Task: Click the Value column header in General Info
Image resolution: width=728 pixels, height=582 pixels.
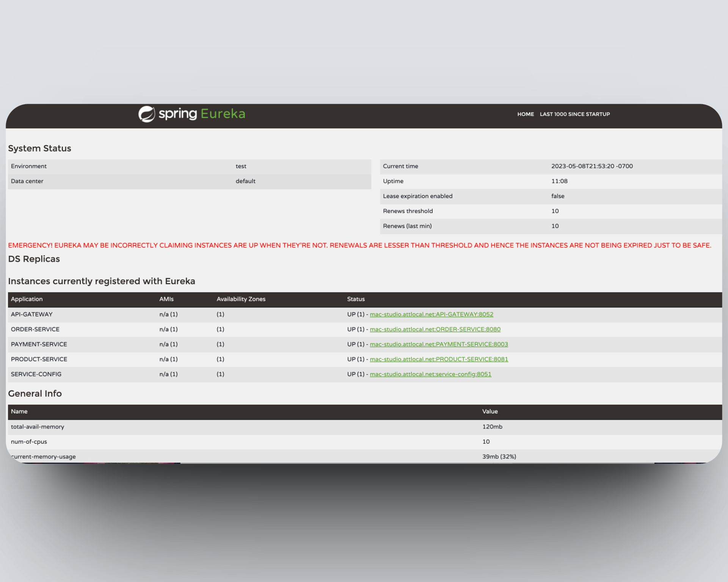Action: point(490,411)
